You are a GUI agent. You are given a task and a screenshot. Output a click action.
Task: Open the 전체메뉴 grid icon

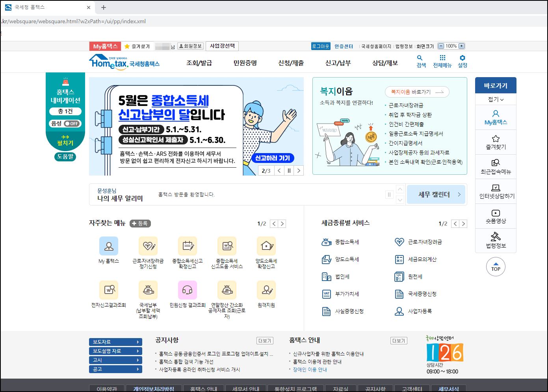pyautogui.click(x=442, y=58)
